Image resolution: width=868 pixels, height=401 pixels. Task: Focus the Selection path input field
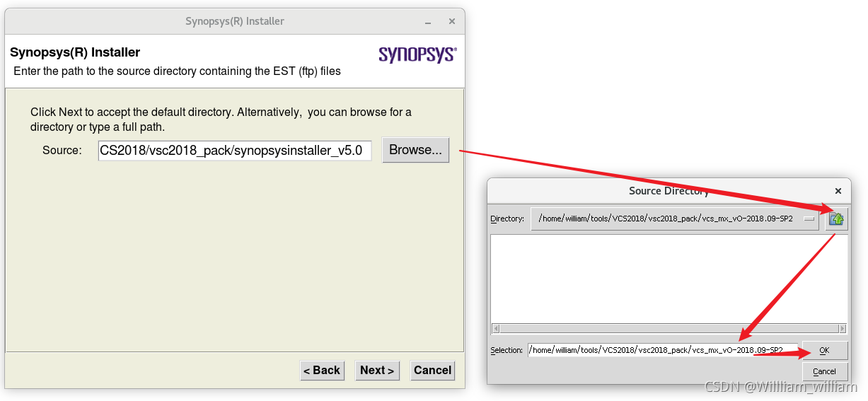coord(663,350)
